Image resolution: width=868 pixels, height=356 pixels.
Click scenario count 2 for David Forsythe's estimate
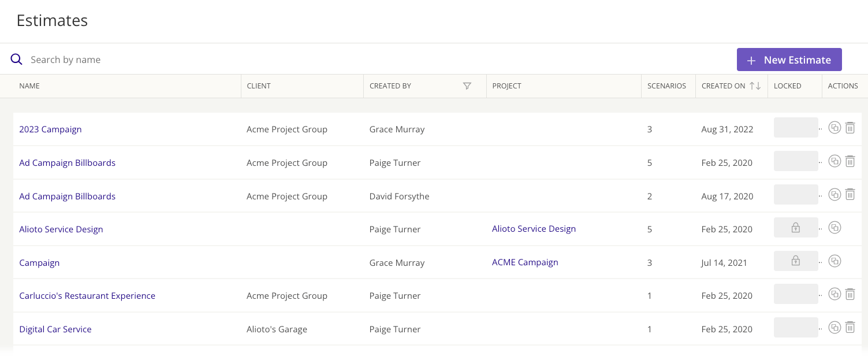tap(650, 196)
